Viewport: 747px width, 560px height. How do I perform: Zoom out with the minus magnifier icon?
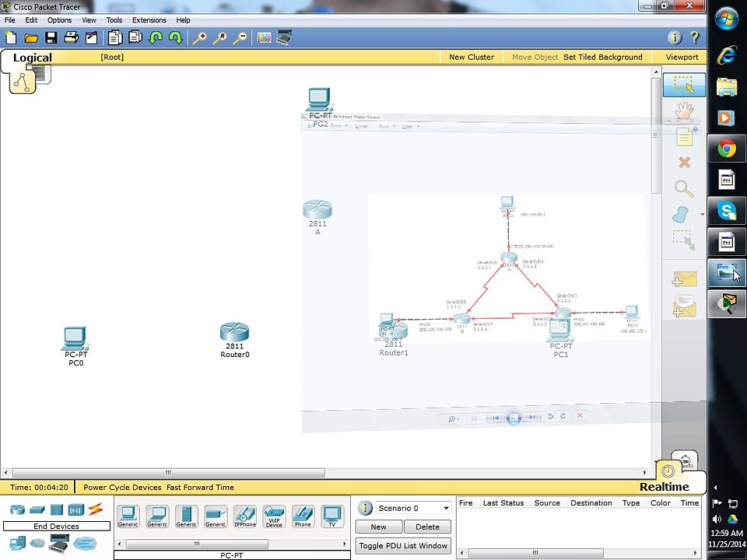pyautogui.click(x=240, y=37)
